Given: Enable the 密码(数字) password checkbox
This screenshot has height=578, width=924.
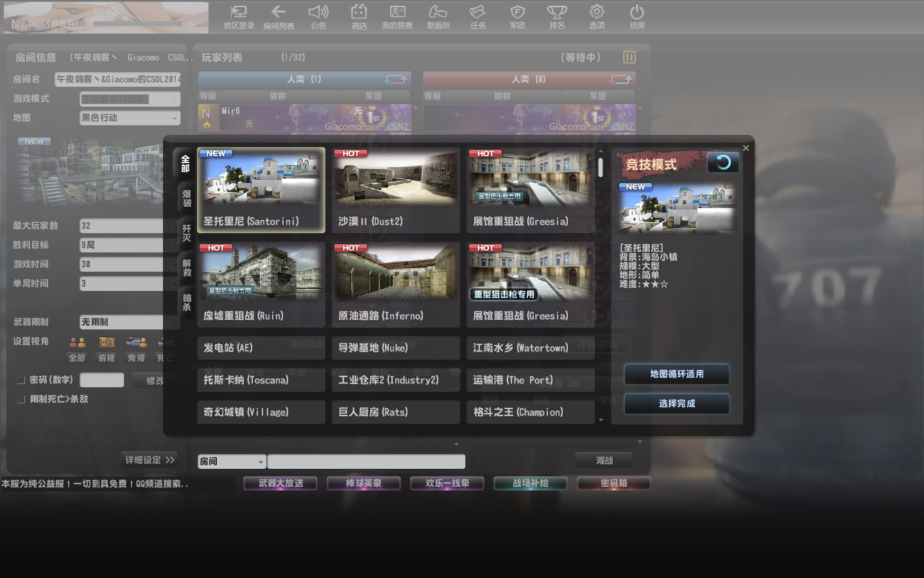Looking at the screenshot, I should pyautogui.click(x=21, y=380).
